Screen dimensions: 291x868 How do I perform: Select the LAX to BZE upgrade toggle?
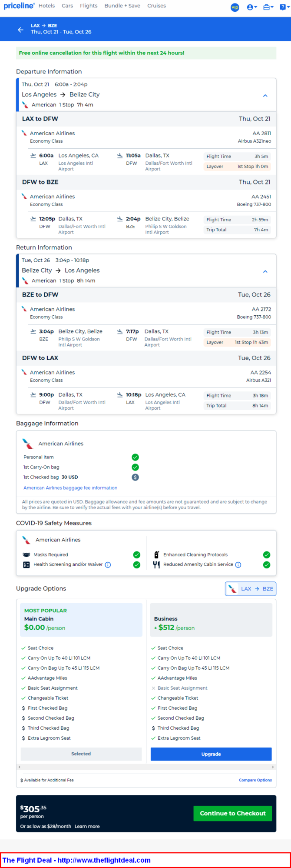coord(251,589)
